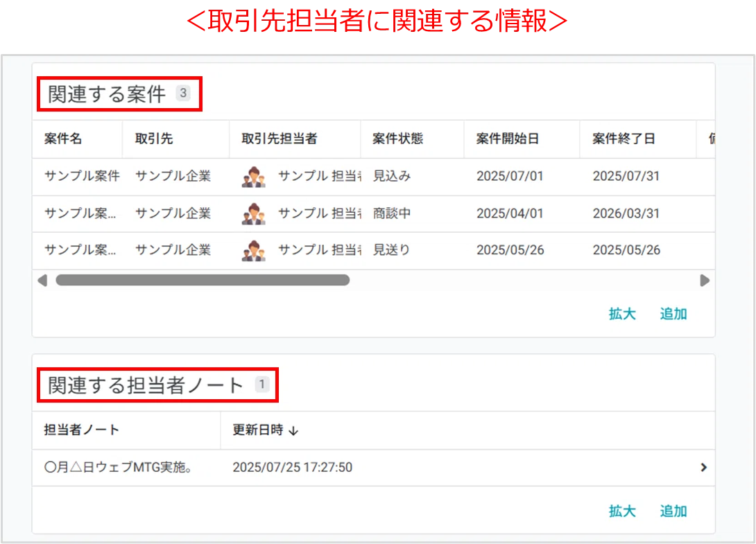Click the start date 2025/04/01

coord(510,213)
